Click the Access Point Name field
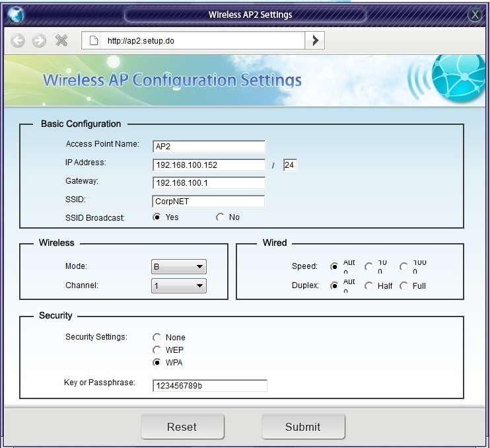 209,146
